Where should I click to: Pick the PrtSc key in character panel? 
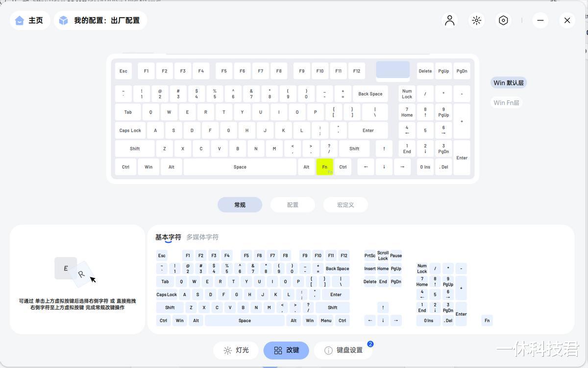coord(370,255)
